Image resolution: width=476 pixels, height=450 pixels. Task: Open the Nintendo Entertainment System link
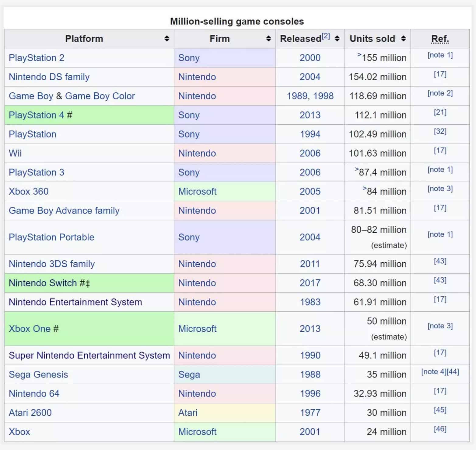tap(75, 302)
